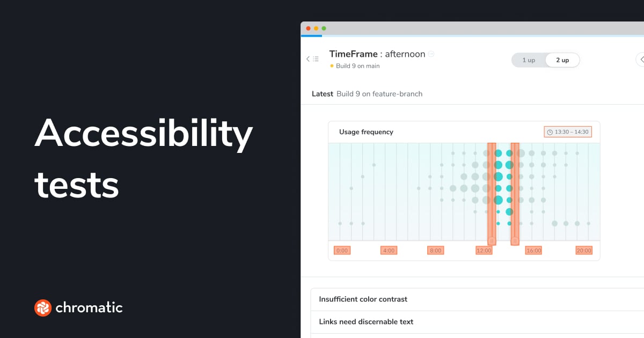Expand Links need discernable text item
This screenshot has height=338, width=644.
click(366, 322)
